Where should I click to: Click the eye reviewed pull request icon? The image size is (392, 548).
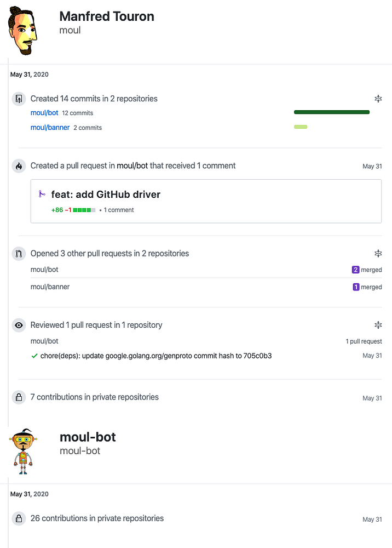tap(19, 326)
